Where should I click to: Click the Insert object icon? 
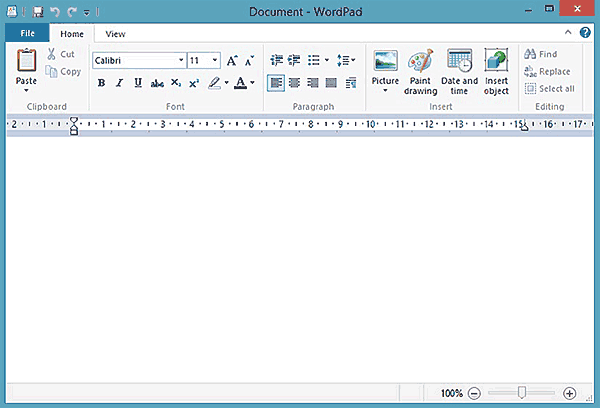(x=496, y=60)
